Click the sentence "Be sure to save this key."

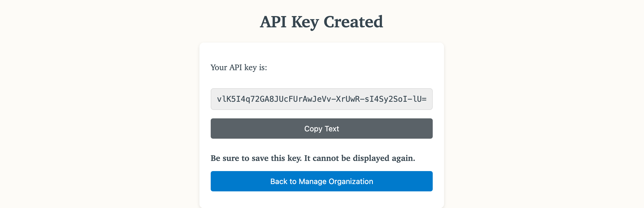[256, 158]
